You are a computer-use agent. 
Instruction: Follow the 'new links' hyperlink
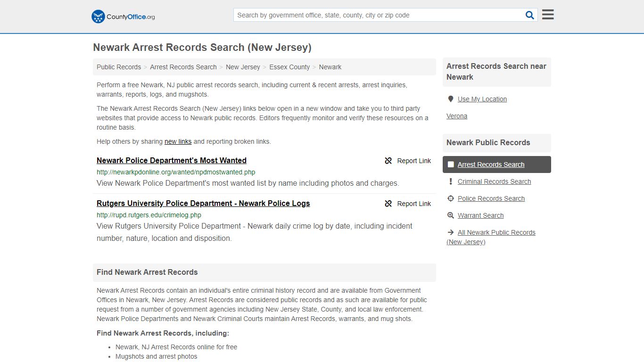pos(178,141)
